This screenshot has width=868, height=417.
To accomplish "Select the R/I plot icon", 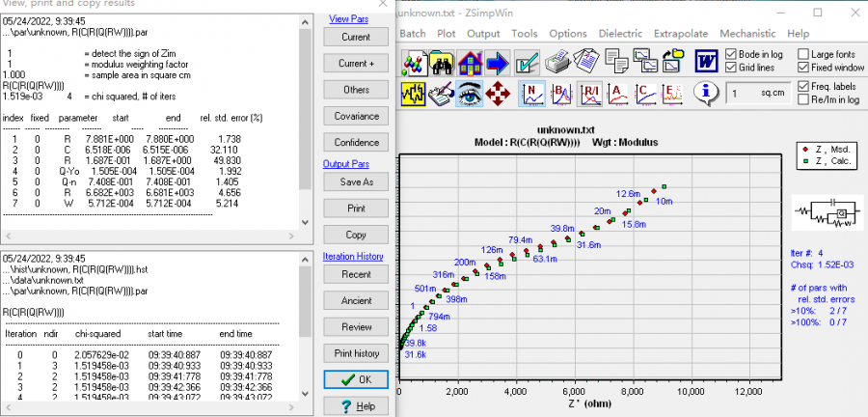I will 588,93.
